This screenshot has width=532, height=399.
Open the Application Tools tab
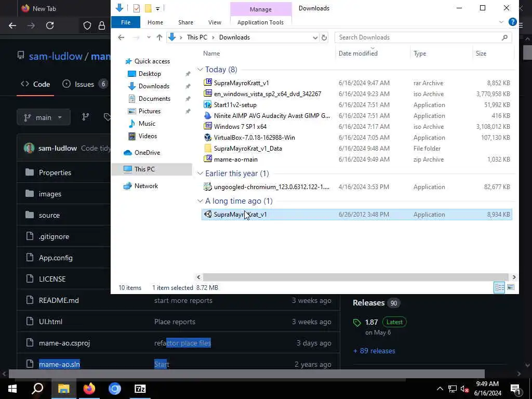click(261, 22)
